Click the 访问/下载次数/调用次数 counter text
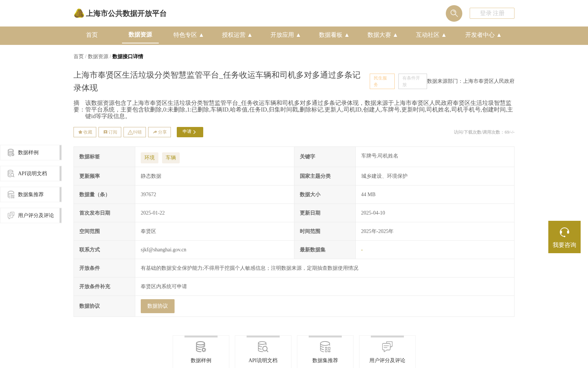588x368 pixels. [484, 132]
